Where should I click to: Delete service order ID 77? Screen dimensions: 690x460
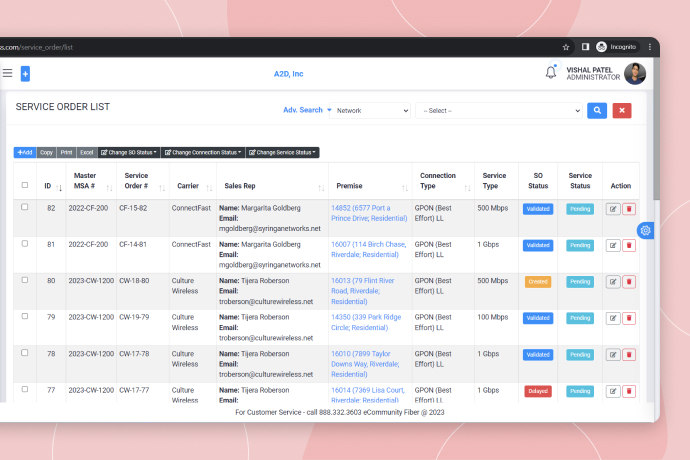pos(629,391)
